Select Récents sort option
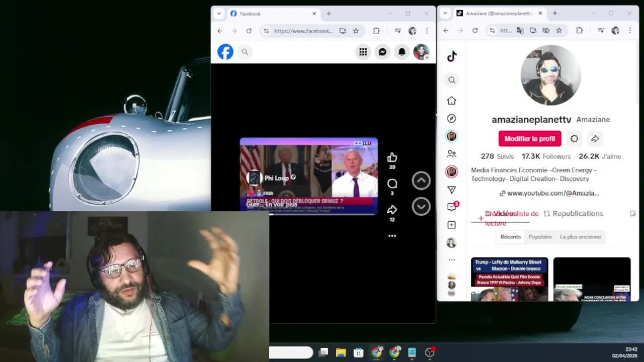 [x=510, y=237]
